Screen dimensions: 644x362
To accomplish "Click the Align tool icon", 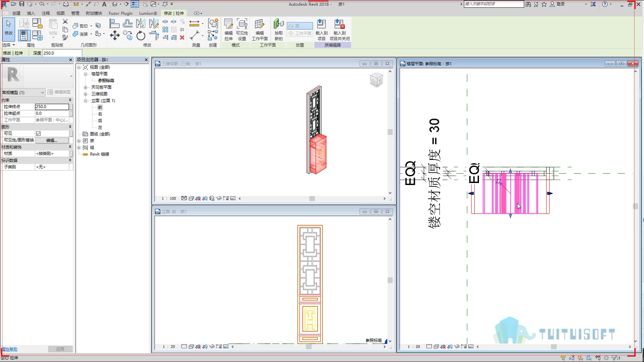I will click(x=115, y=24).
